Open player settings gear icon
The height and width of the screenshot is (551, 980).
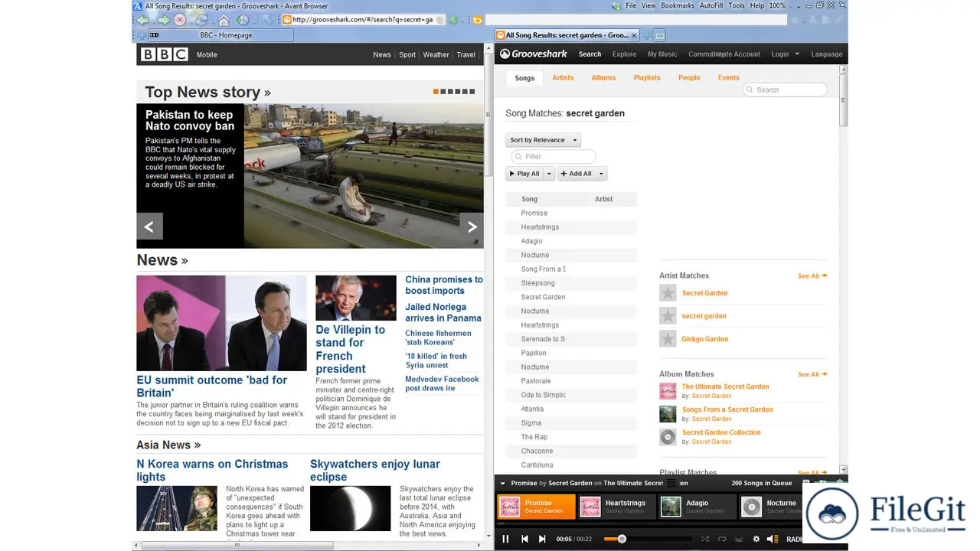tap(756, 539)
